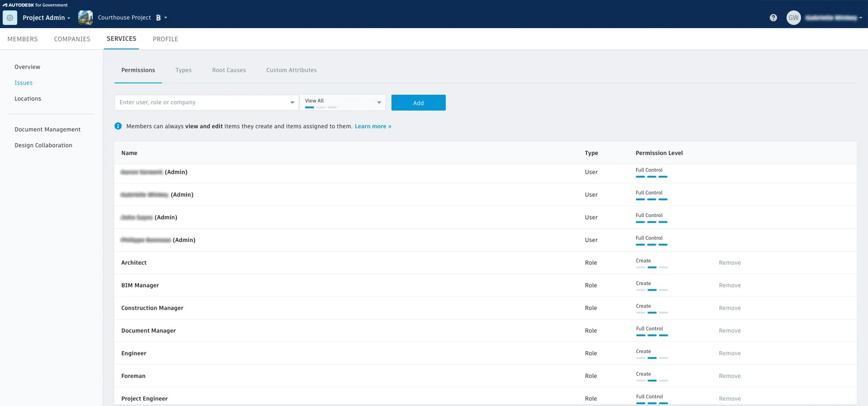The image size is (868, 406).
Task: Expand the user, role or company dropdown arrow
Action: (292, 103)
